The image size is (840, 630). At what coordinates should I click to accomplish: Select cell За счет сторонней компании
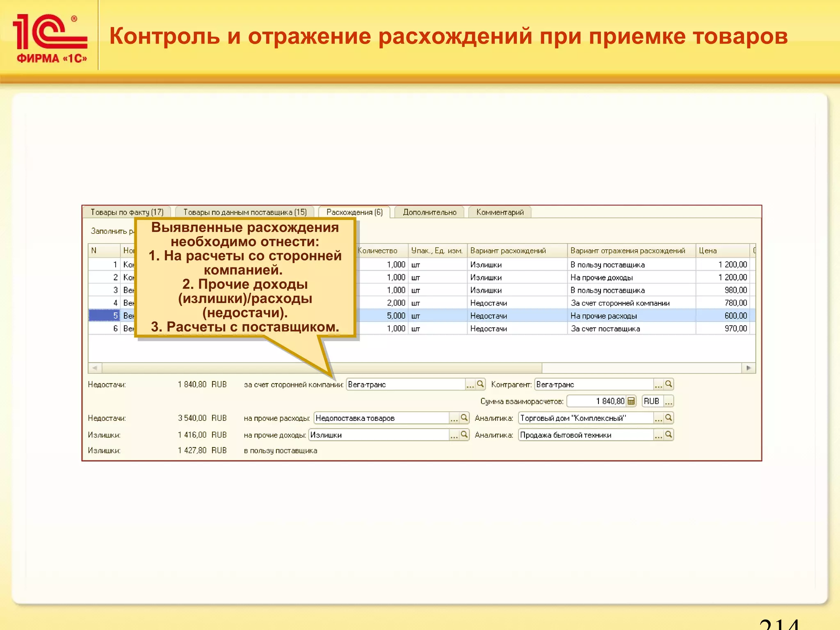point(632,303)
